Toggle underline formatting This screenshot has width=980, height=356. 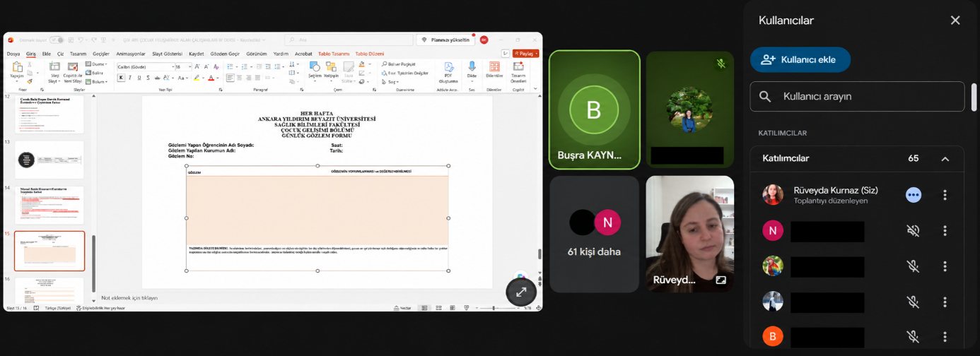[x=139, y=78]
